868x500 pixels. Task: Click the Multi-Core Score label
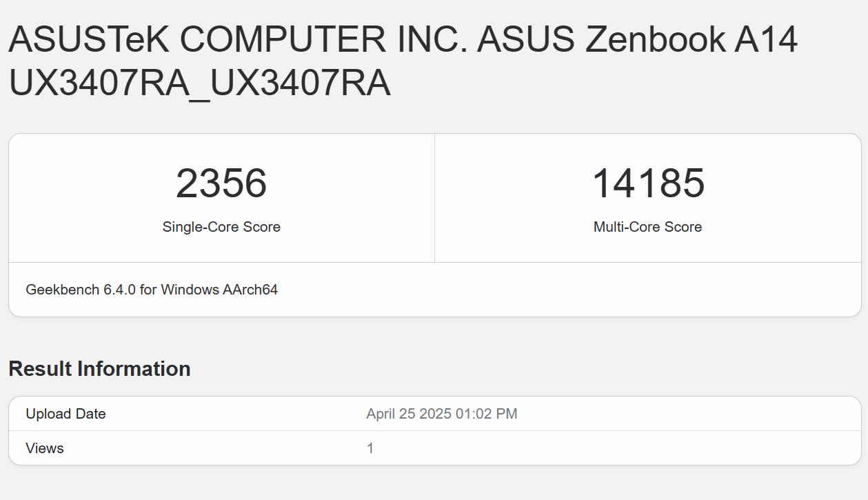(647, 227)
